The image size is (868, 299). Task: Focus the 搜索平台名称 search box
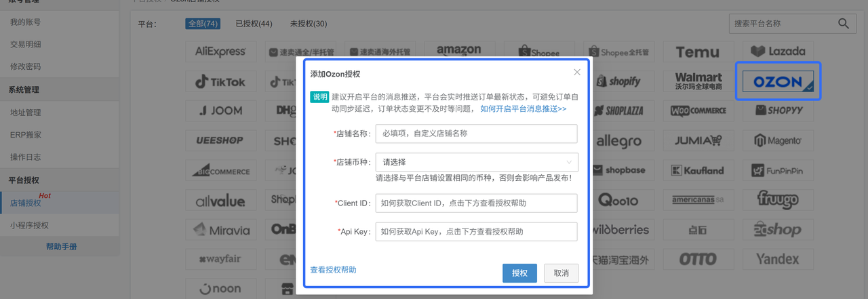(781, 24)
